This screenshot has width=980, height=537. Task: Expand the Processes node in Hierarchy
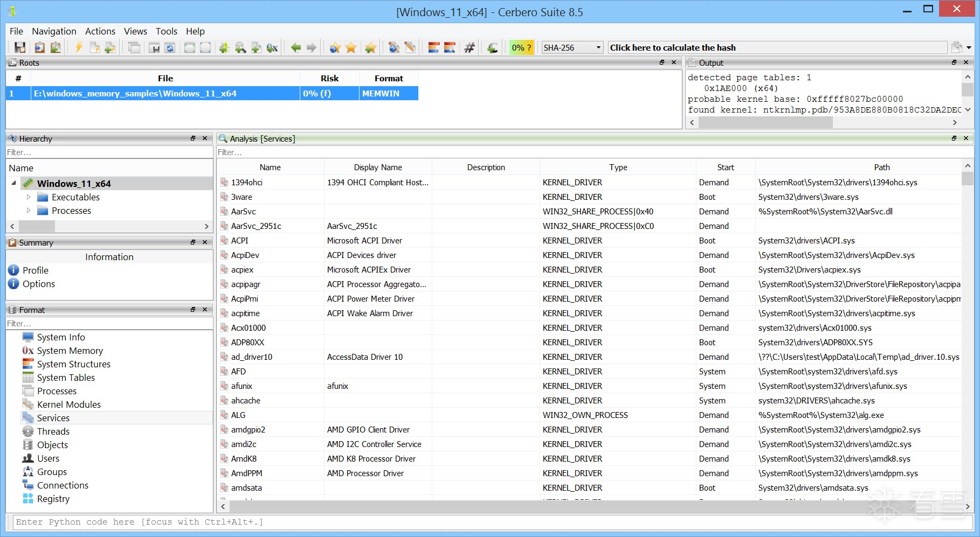(29, 211)
